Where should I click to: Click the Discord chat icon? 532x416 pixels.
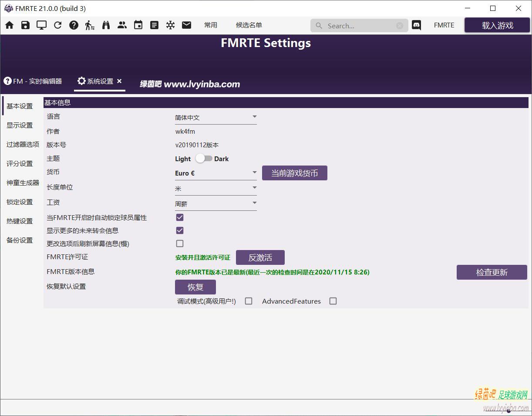coord(416,25)
